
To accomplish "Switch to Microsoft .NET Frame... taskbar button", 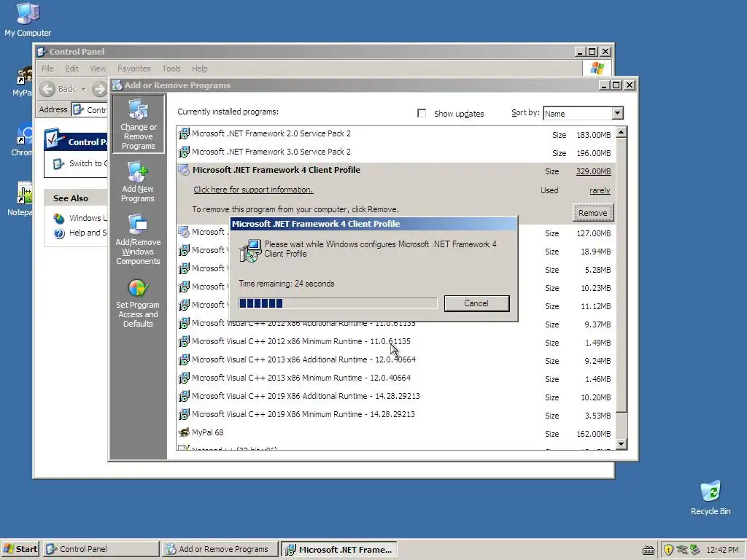I will pyautogui.click(x=338, y=549).
